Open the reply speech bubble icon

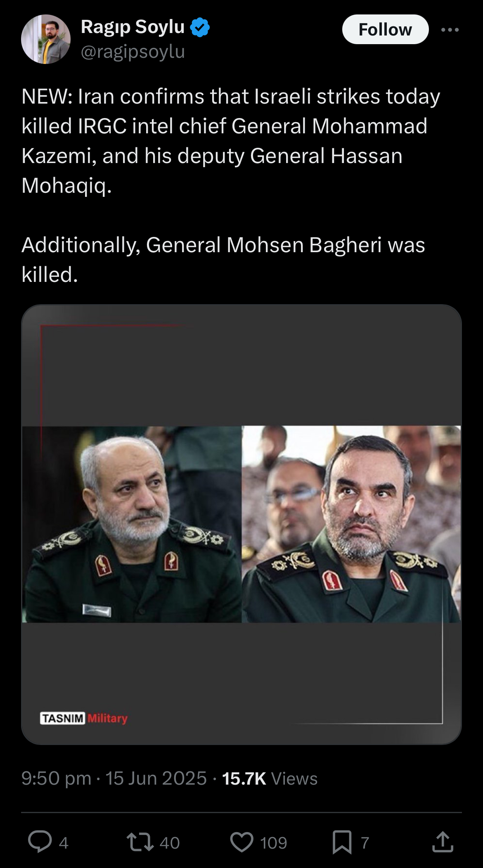(40, 842)
